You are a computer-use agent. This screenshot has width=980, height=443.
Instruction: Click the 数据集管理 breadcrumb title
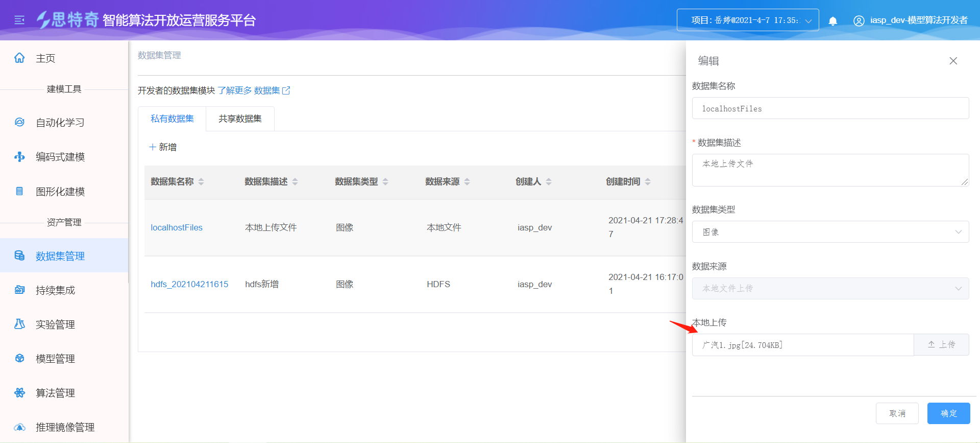tap(159, 55)
